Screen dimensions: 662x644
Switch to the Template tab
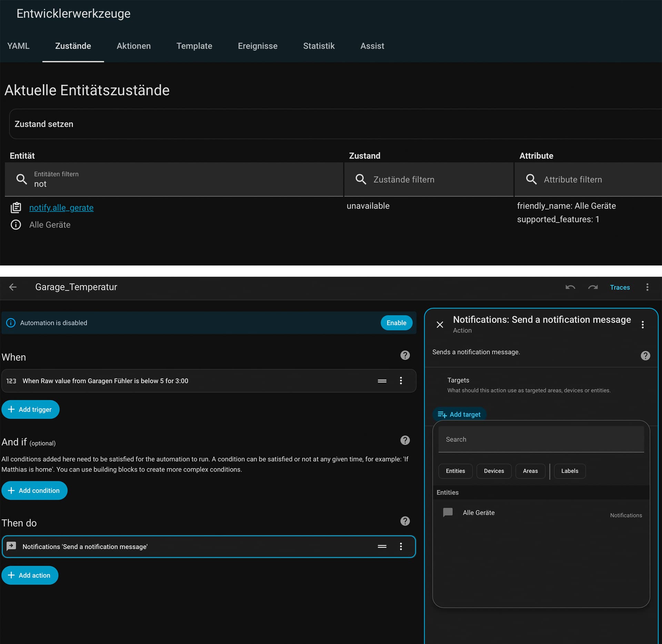194,46
